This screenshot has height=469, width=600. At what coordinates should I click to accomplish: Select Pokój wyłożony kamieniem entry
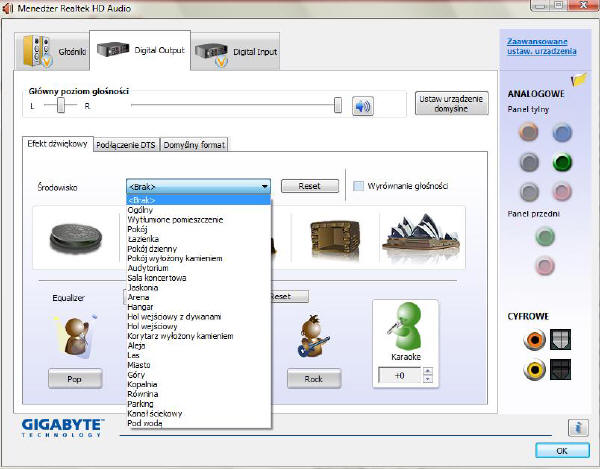tap(198, 258)
